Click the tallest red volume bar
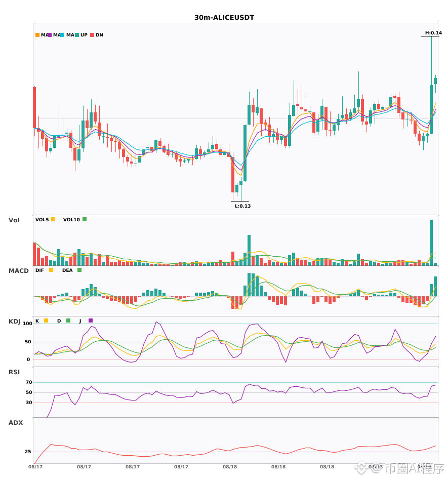Viewport: 448px width, 481px height. point(34,254)
